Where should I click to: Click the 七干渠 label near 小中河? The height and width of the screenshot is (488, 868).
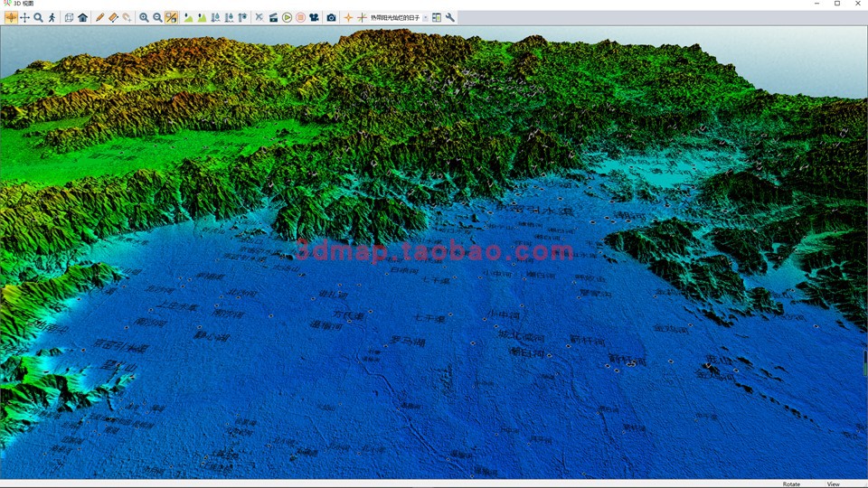tap(429, 318)
